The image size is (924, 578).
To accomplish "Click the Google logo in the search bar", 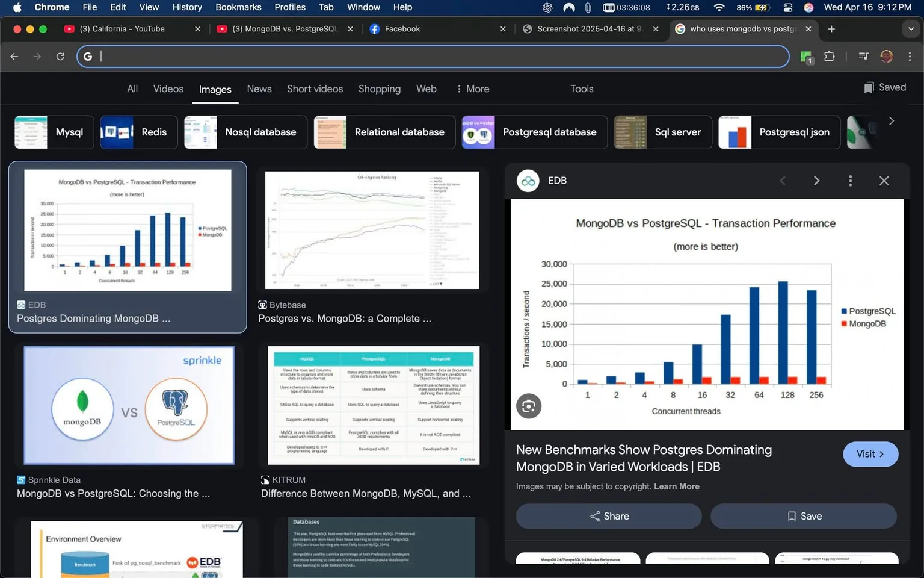I will pos(88,56).
